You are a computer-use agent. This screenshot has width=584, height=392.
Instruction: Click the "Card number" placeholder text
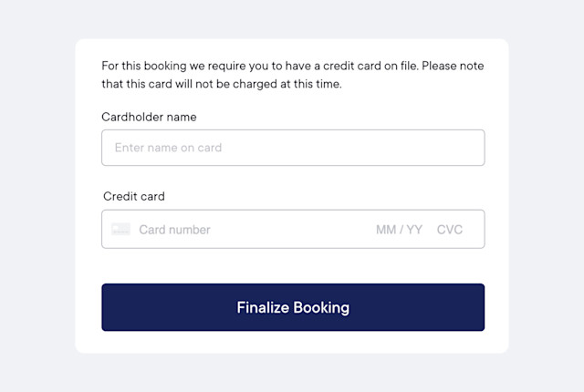point(174,230)
